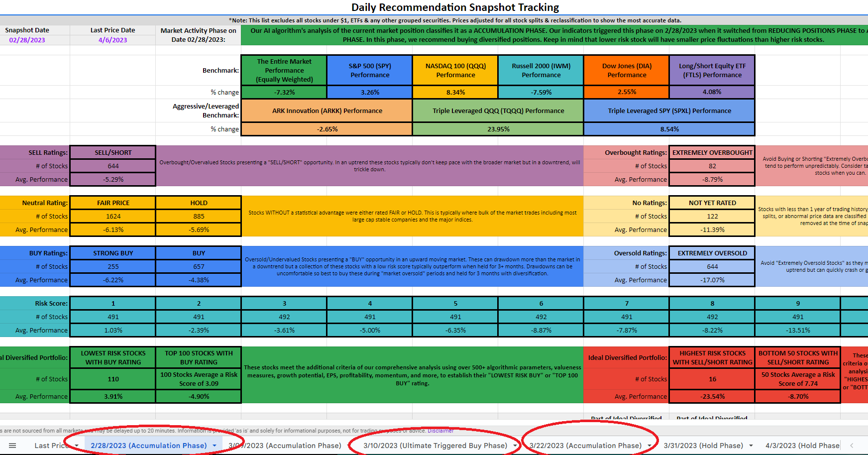Image resolution: width=868 pixels, height=455 pixels.
Task: Click the HOLD rating header cell
Action: pyautogui.click(x=199, y=203)
